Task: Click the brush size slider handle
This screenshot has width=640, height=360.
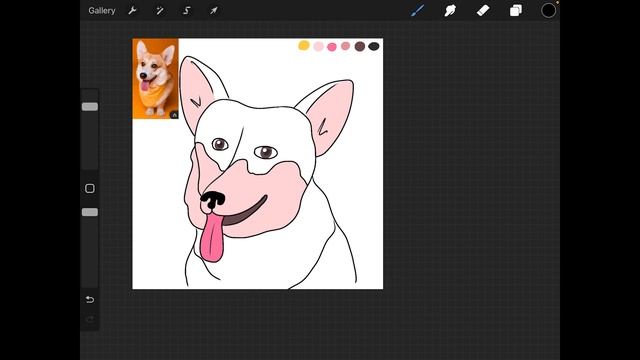Action: [x=90, y=107]
